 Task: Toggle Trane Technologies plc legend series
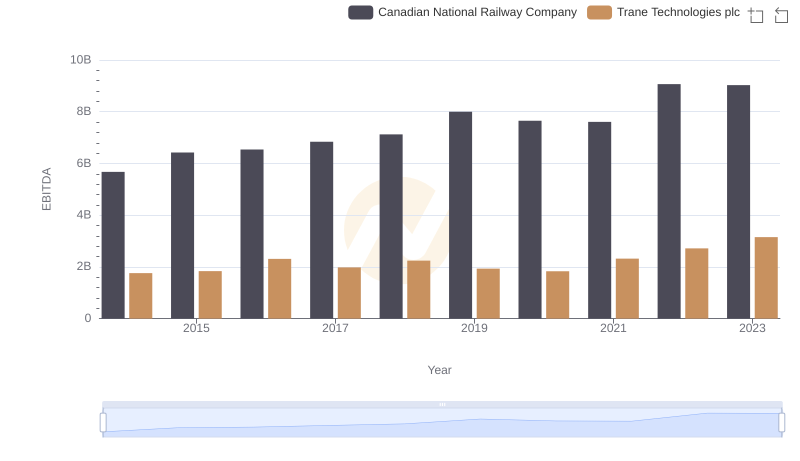(x=663, y=12)
